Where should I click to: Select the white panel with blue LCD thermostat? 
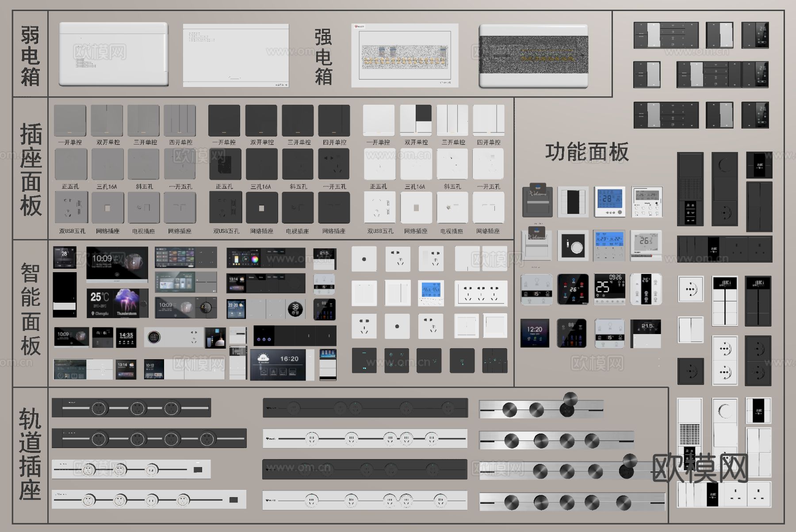(430, 293)
